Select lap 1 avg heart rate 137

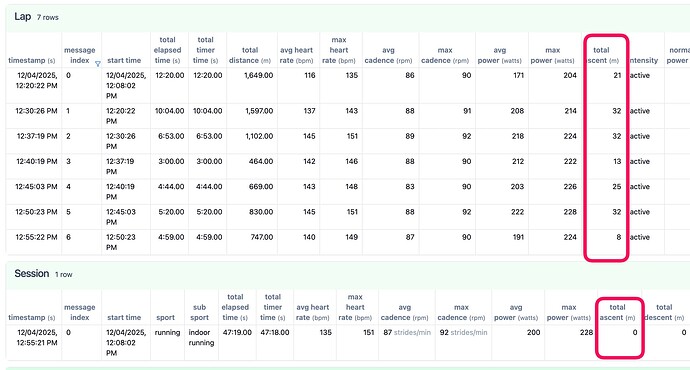[x=309, y=111]
